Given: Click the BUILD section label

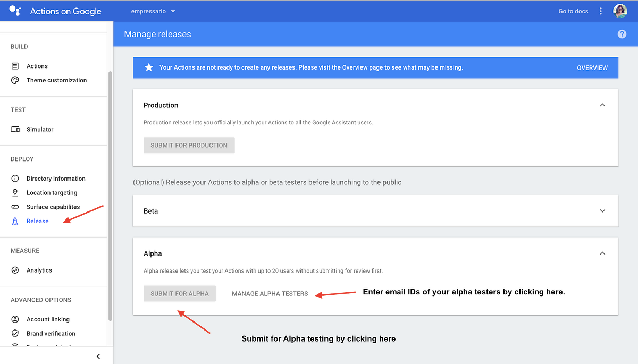Looking at the screenshot, I should 19,47.
